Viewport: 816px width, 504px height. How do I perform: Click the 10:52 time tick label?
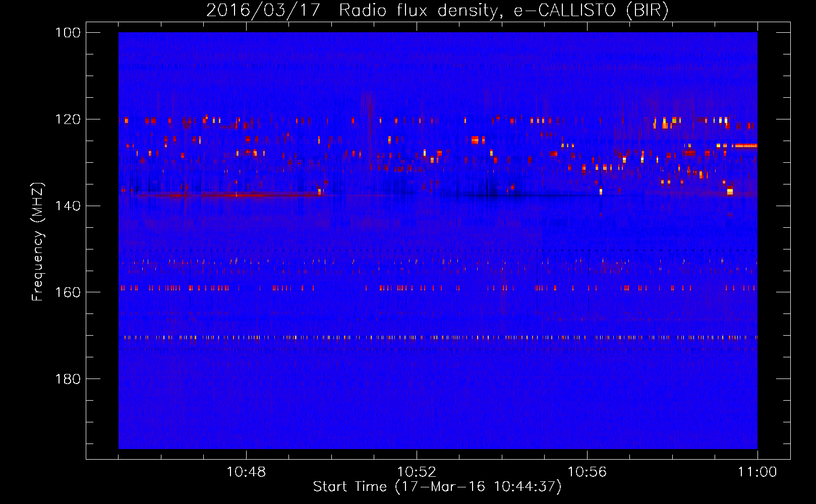[x=417, y=472]
